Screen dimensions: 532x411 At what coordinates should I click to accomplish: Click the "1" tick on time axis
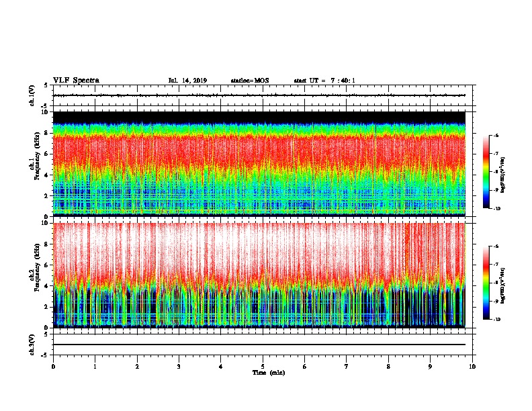pos(95,367)
